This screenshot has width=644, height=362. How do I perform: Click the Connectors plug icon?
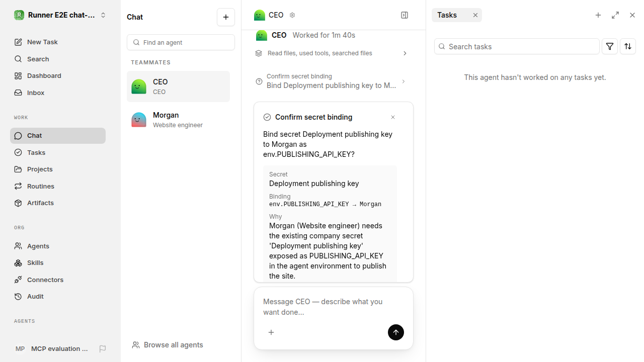coord(18,280)
